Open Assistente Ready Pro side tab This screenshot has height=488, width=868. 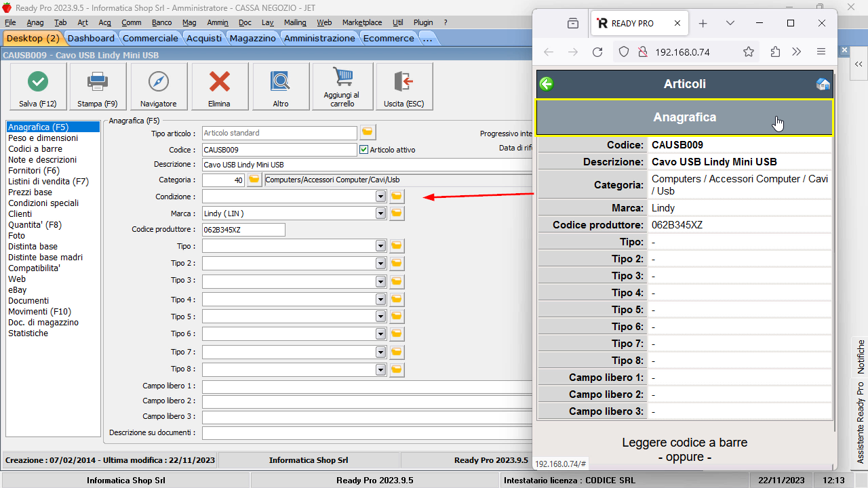(x=860, y=424)
